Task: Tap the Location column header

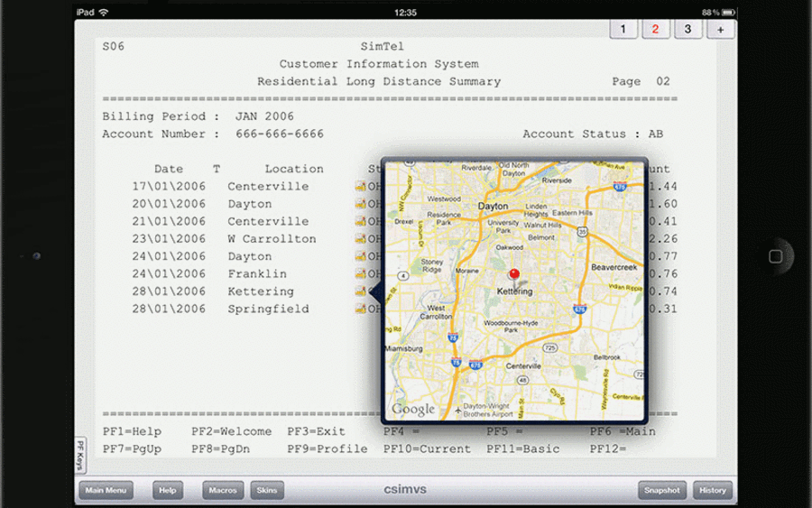Action: point(294,169)
